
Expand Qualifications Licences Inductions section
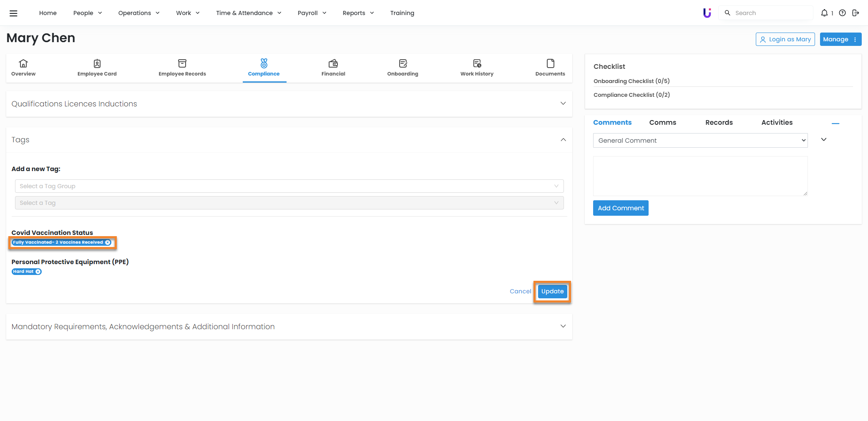pos(563,103)
